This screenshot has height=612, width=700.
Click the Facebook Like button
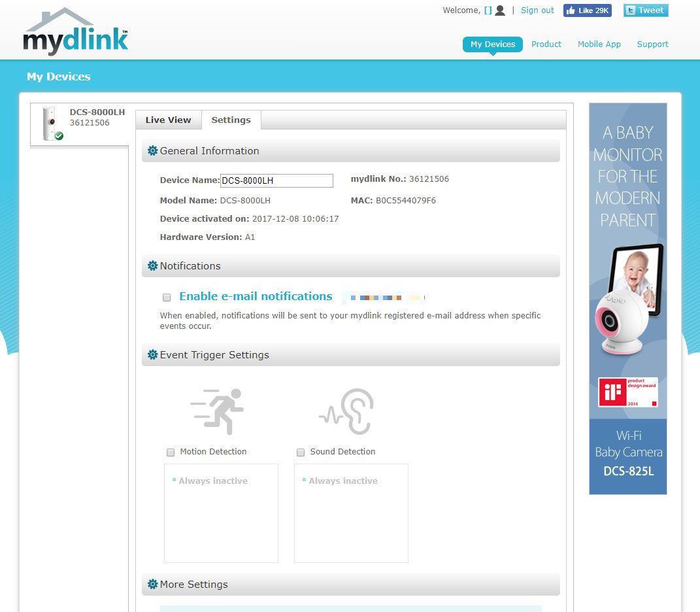pyautogui.click(x=588, y=10)
